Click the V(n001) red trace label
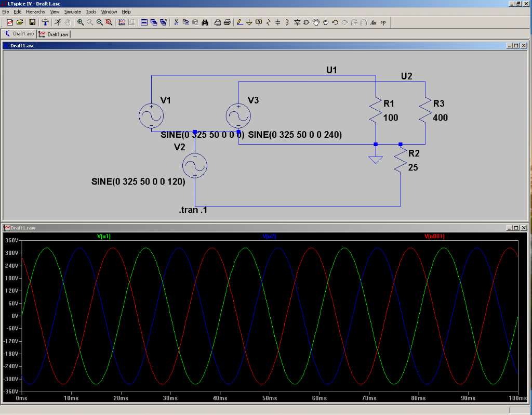532x415 pixels. [434, 237]
